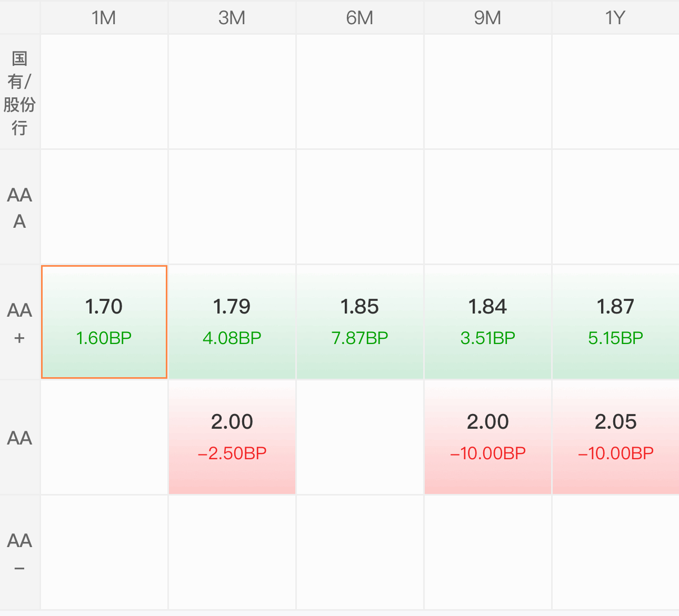Click the 1M column header
The image size is (679, 616).
pos(104,18)
